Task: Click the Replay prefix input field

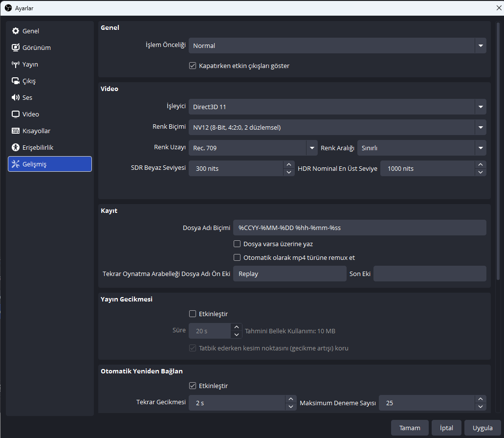Action: coord(289,274)
